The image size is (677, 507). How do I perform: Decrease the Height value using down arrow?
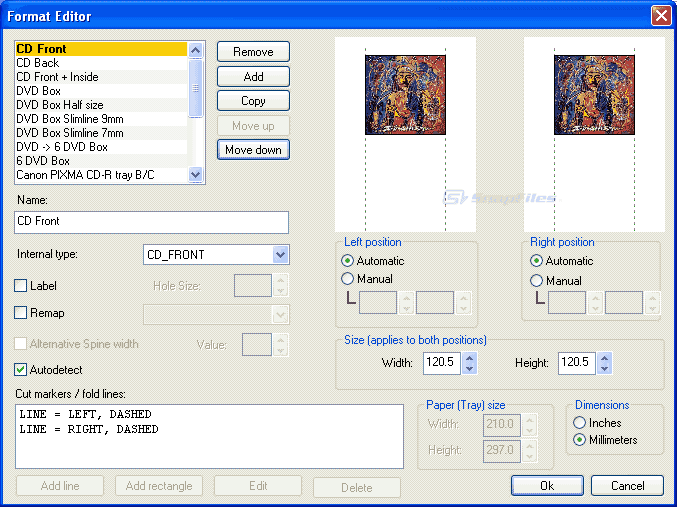(603, 368)
